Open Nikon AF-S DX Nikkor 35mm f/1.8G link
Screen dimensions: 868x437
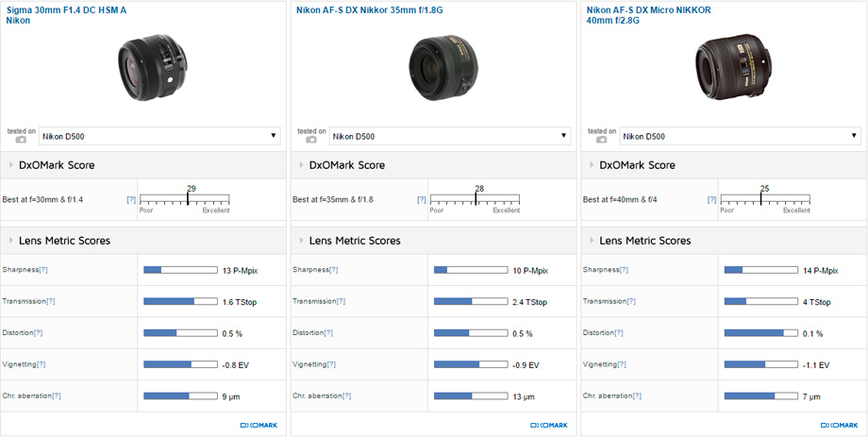click(370, 10)
